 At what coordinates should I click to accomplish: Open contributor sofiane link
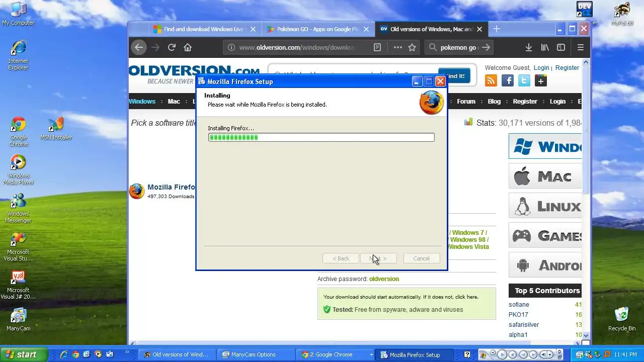(x=519, y=304)
